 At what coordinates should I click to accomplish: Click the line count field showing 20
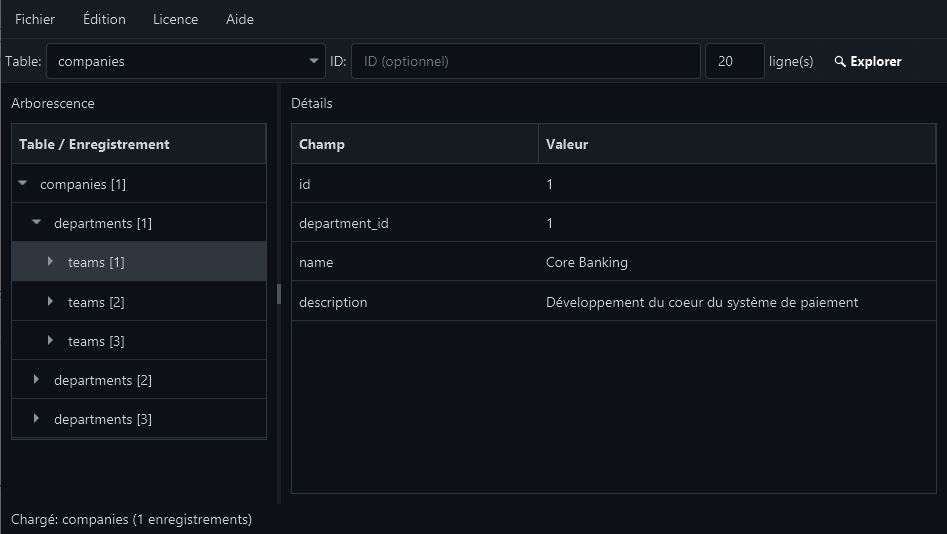click(734, 61)
